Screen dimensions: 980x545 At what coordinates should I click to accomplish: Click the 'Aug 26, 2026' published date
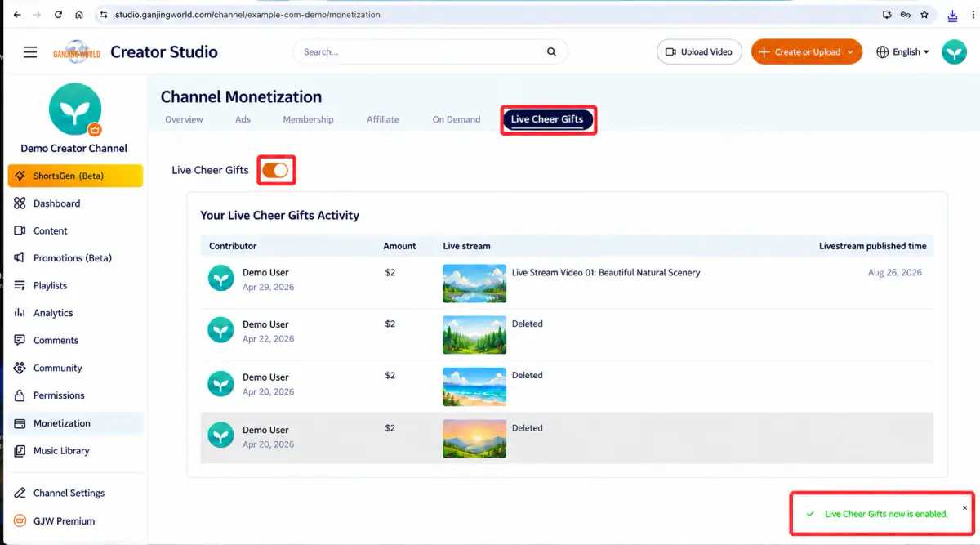click(x=895, y=273)
